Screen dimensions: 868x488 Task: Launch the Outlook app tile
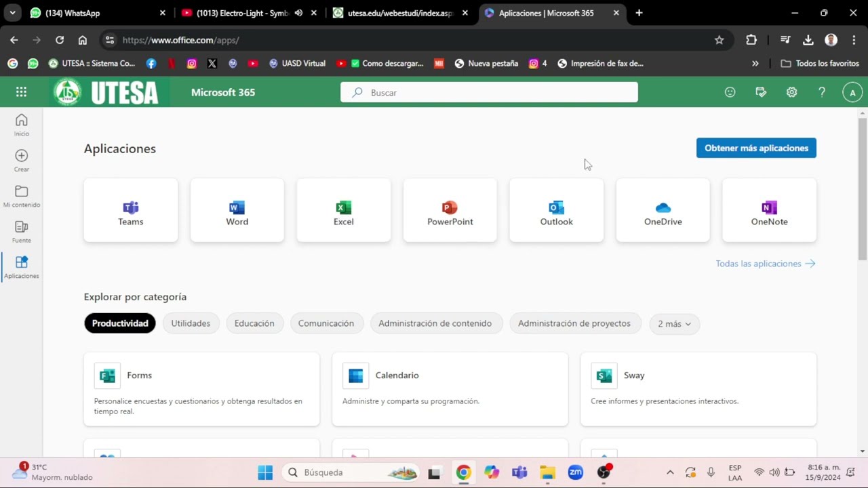[x=557, y=210]
